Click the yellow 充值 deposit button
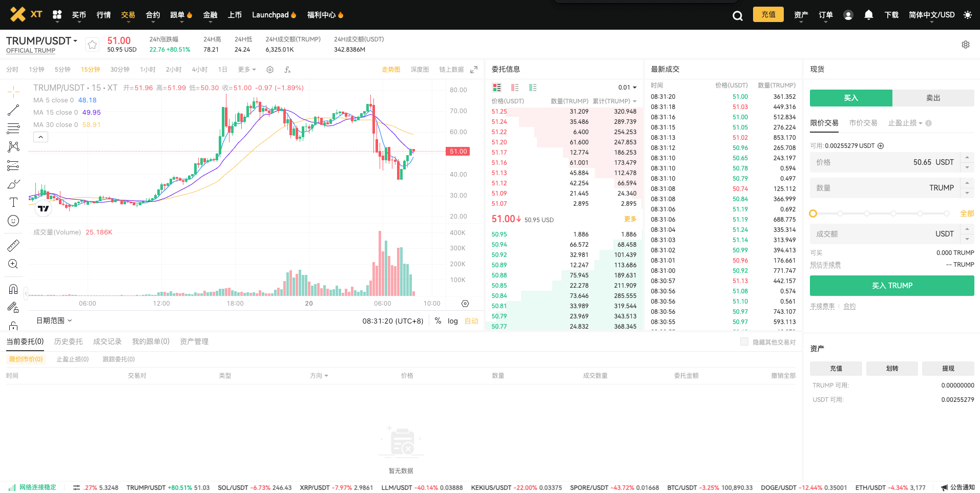This screenshot has width=980, height=493. point(768,14)
